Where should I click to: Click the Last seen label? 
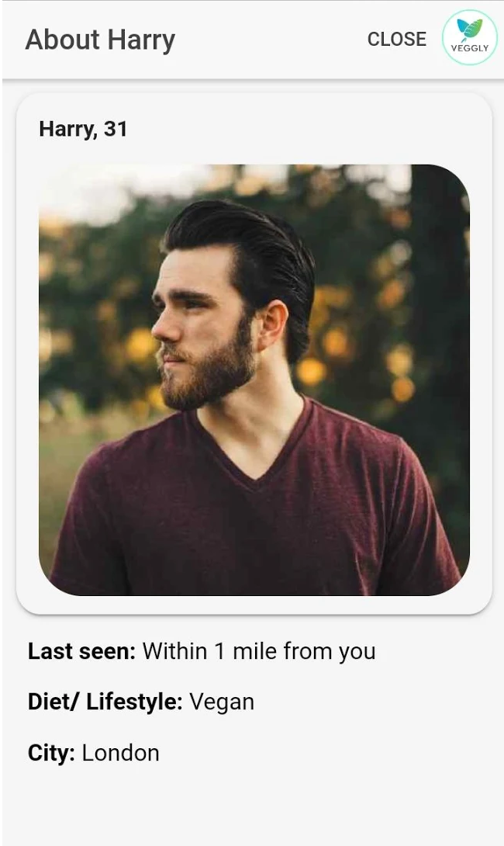81,651
